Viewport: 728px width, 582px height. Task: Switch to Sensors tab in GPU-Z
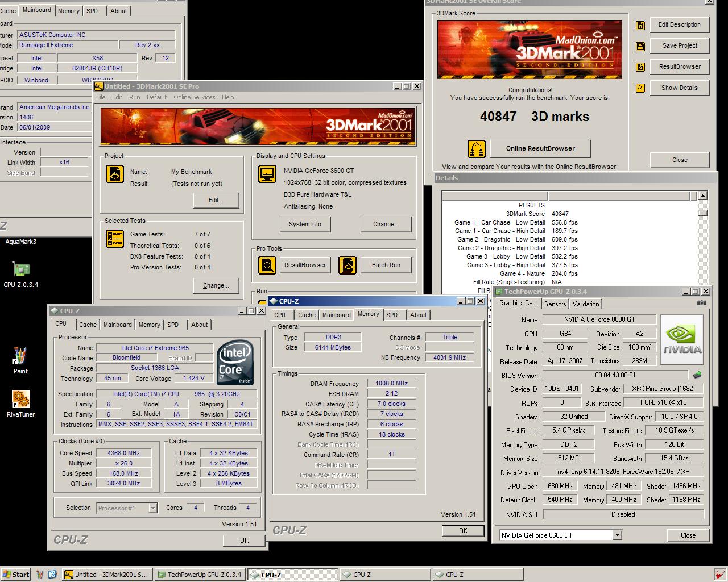555,304
